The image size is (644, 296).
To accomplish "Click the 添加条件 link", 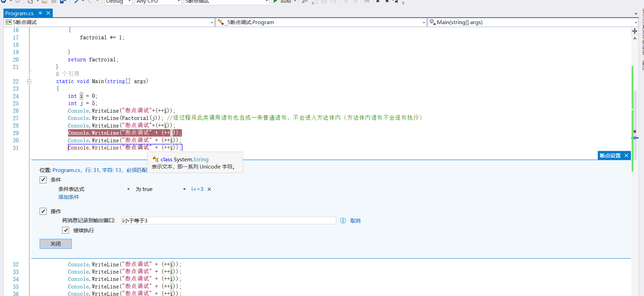I will pyautogui.click(x=69, y=197).
